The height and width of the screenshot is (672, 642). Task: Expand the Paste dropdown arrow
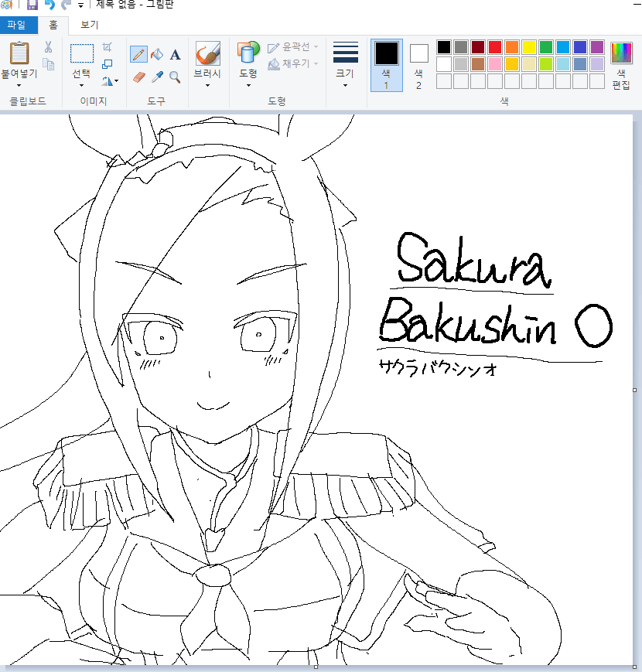[19, 85]
